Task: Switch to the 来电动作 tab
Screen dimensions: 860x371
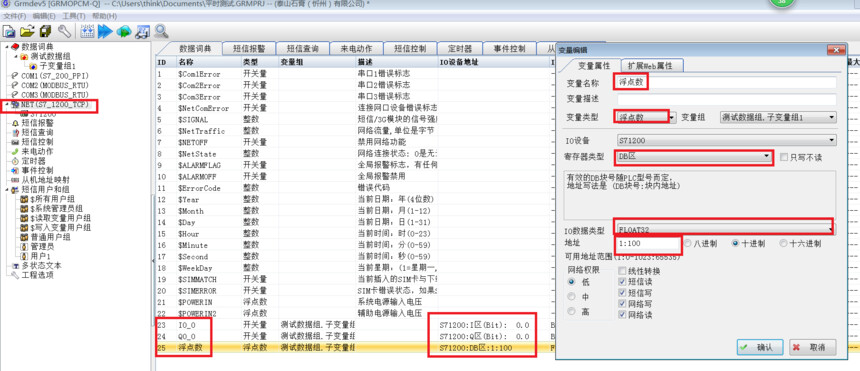Action: [x=357, y=48]
